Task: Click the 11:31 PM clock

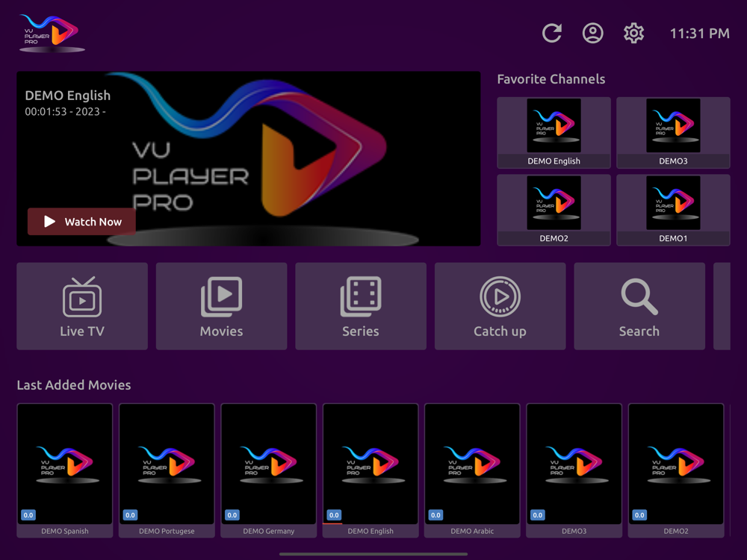Action: point(699,34)
